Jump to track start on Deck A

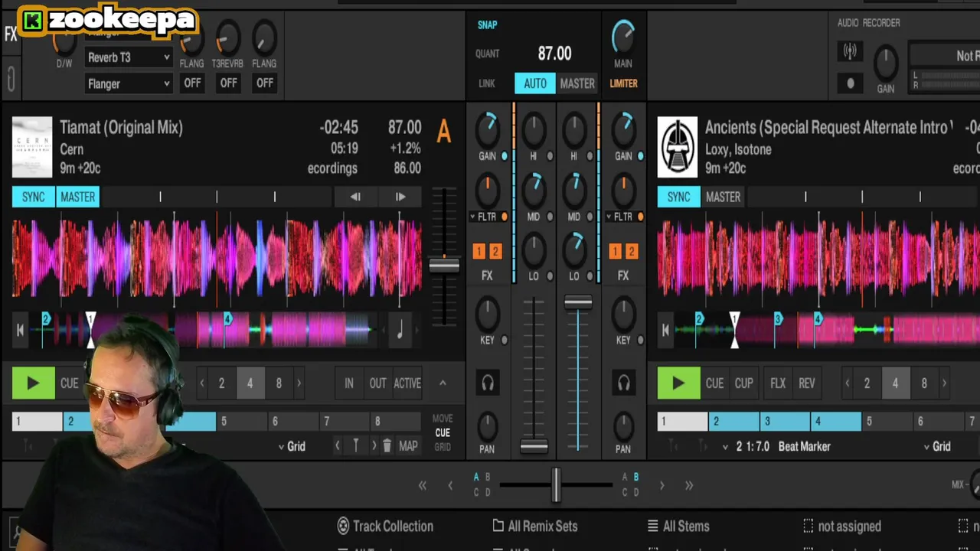coord(20,330)
